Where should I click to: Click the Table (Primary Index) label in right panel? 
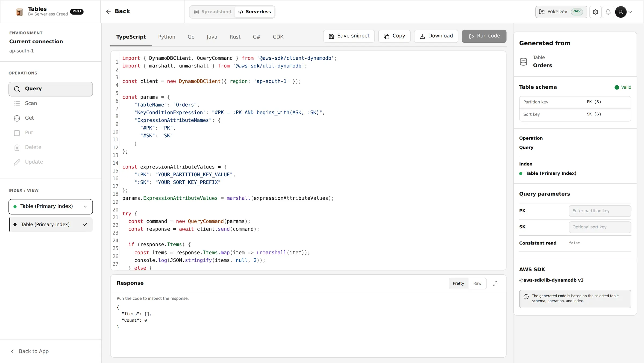pos(551,174)
